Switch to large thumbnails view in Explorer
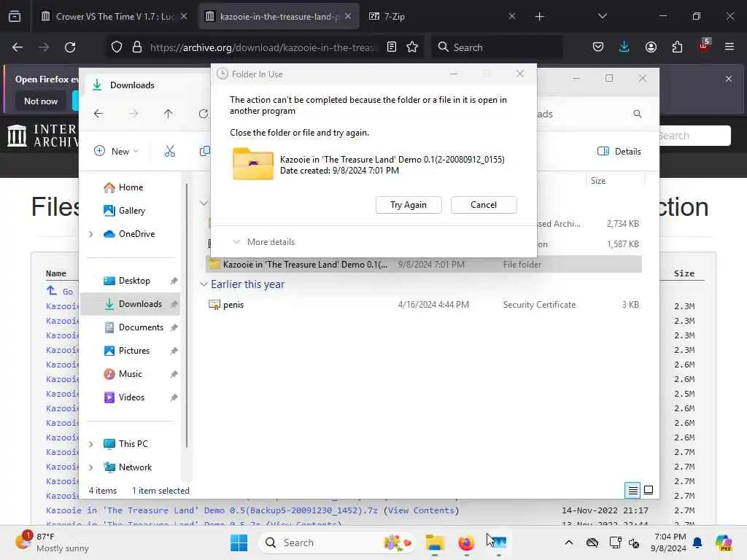This screenshot has height=560, width=747. click(649, 490)
